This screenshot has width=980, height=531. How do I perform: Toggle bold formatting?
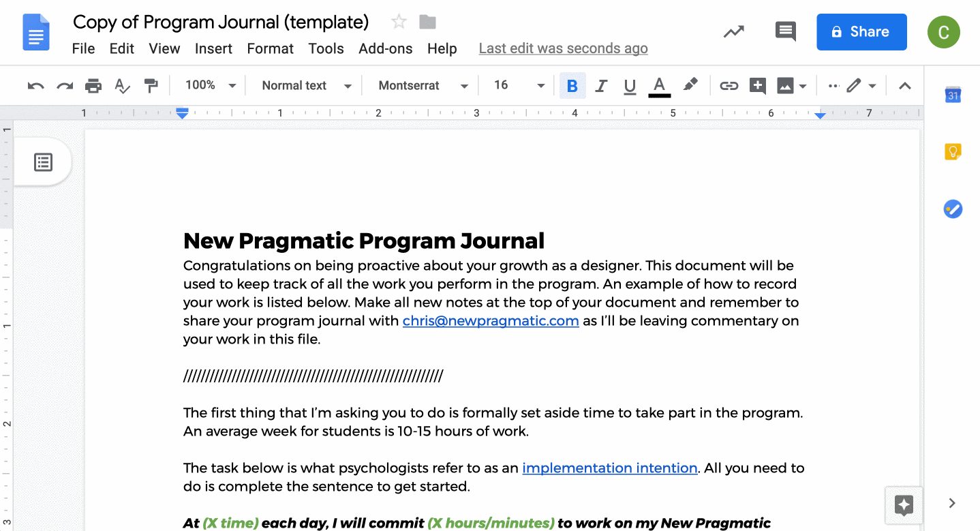pyautogui.click(x=572, y=86)
